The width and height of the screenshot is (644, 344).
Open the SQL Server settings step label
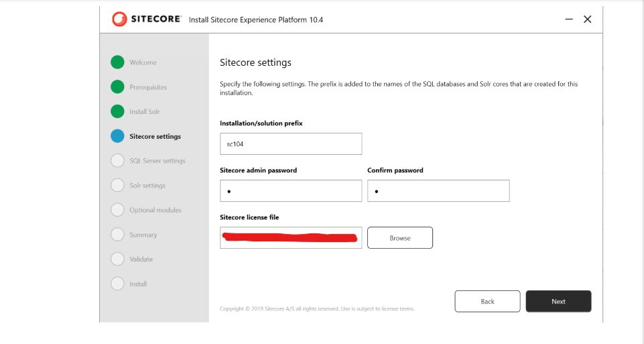tap(157, 161)
